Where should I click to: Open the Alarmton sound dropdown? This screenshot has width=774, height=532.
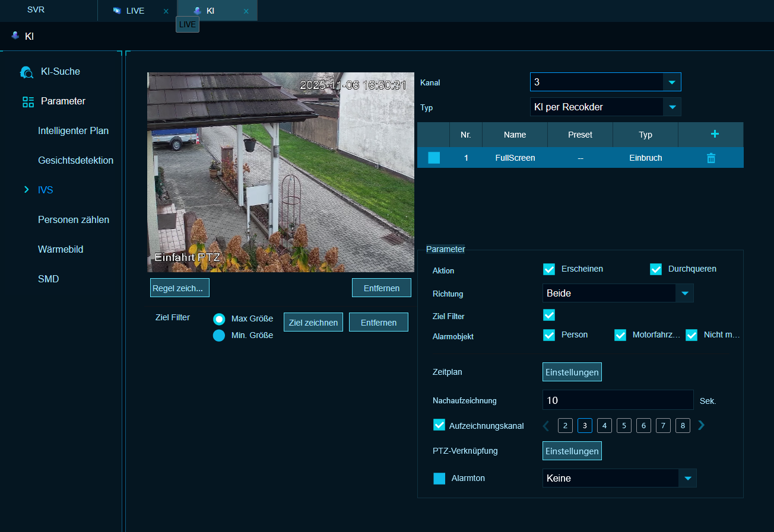coord(687,478)
